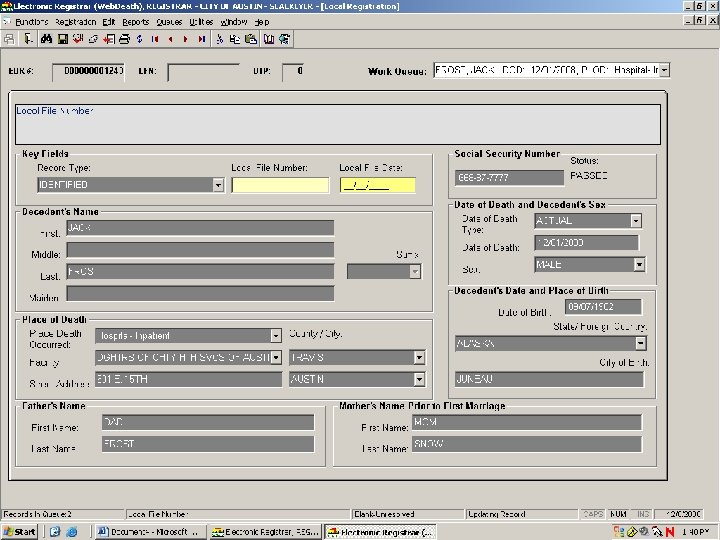Screen dimensions: 720x540
Task: Click decedent's First name field
Action: coord(200,228)
